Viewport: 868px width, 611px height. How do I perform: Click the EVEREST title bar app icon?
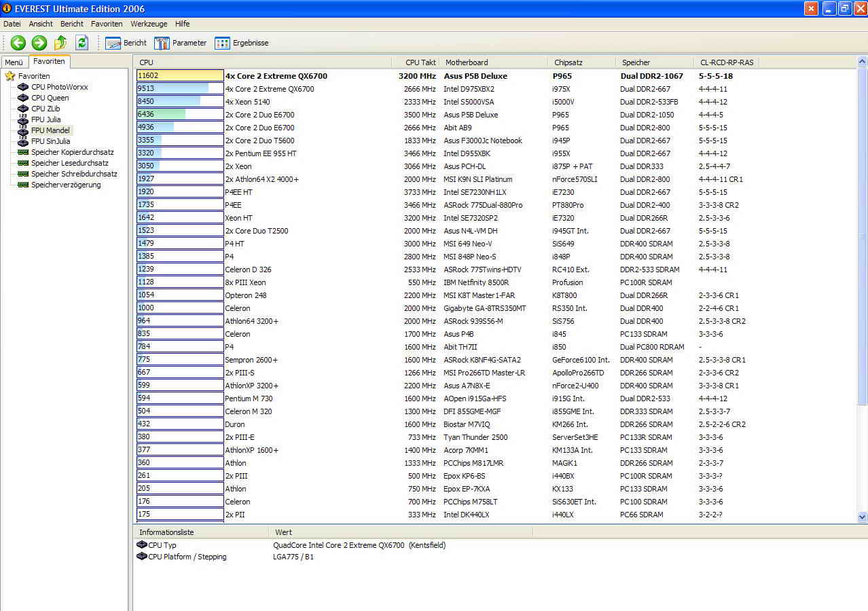[7, 9]
